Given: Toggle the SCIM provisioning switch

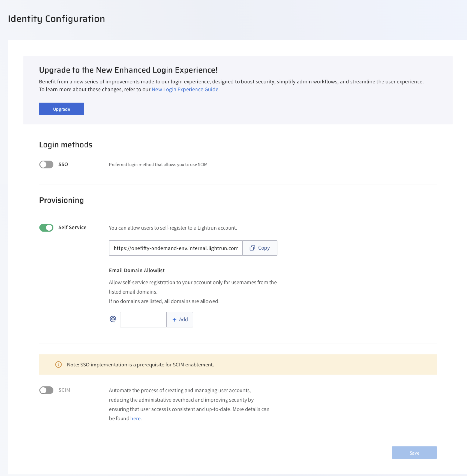Looking at the screenshot, I should (x=46, y=390).
